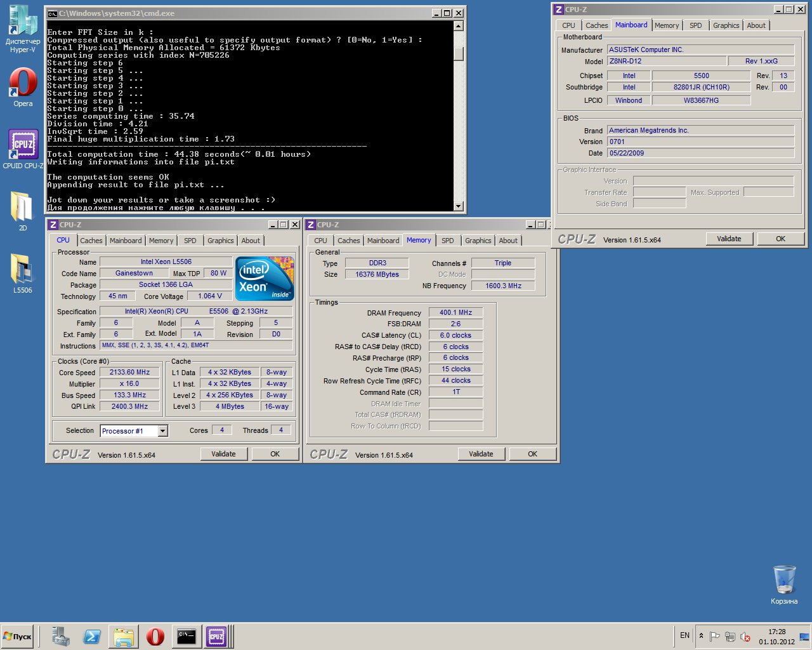
Task: Open the Action Center flag icon
Action: (714, 637)
